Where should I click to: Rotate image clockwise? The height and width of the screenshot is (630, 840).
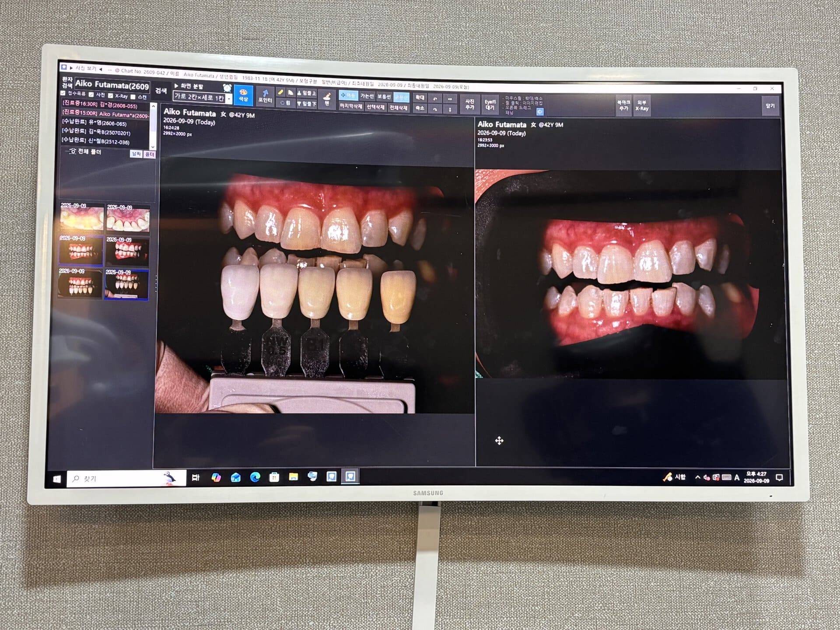(x=435, y=109)
